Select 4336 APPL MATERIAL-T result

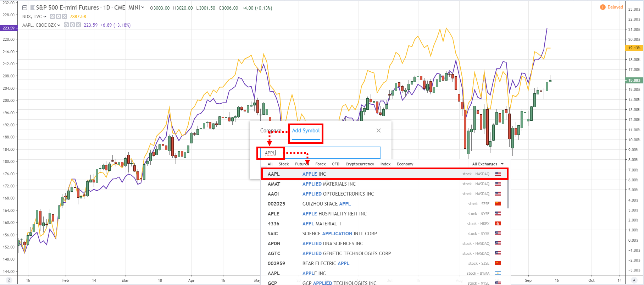point(385,224)
